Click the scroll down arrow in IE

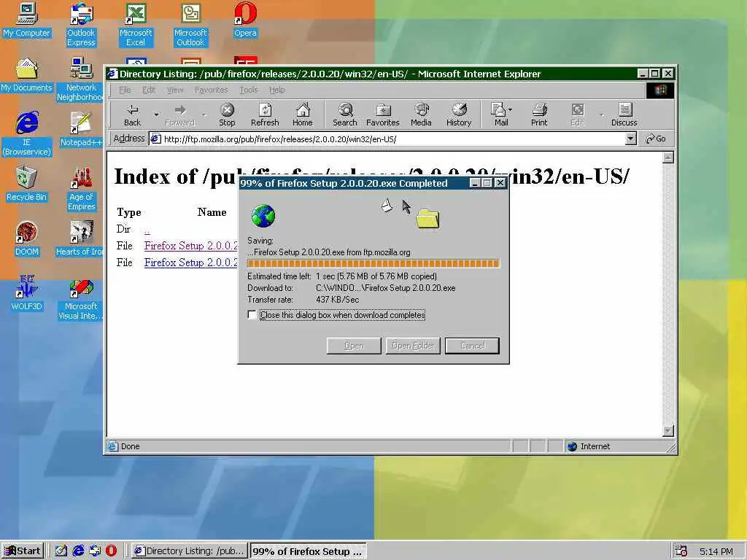[668, 430]
